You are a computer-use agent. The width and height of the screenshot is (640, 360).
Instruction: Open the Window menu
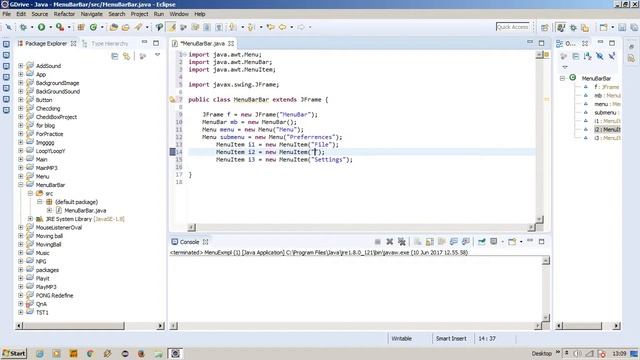coord(179,14)
